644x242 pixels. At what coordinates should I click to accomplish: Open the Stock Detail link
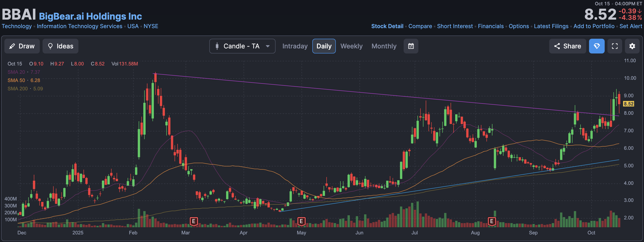(387, 26)
